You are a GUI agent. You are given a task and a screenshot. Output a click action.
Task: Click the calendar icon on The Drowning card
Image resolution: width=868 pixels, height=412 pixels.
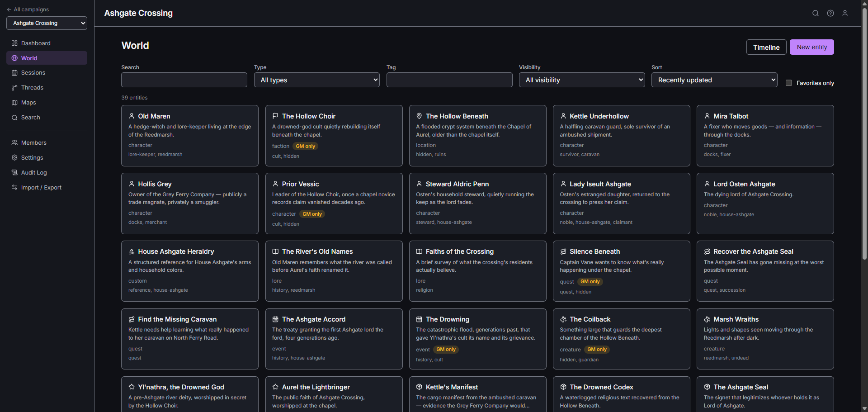(x=419, y=319)
